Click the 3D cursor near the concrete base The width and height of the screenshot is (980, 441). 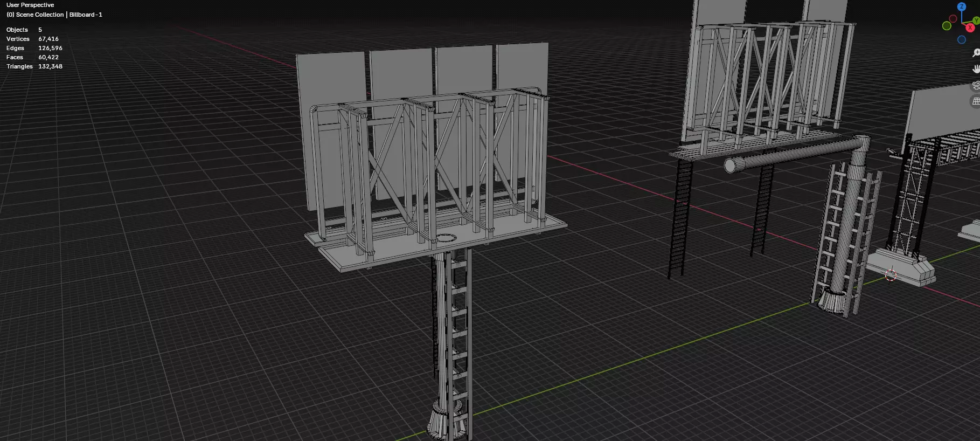pos(891,275)
